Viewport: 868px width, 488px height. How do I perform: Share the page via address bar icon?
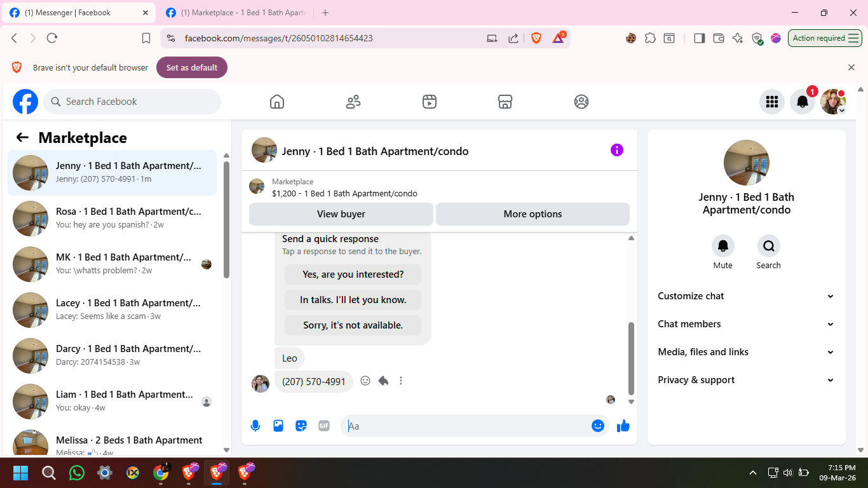513,38
